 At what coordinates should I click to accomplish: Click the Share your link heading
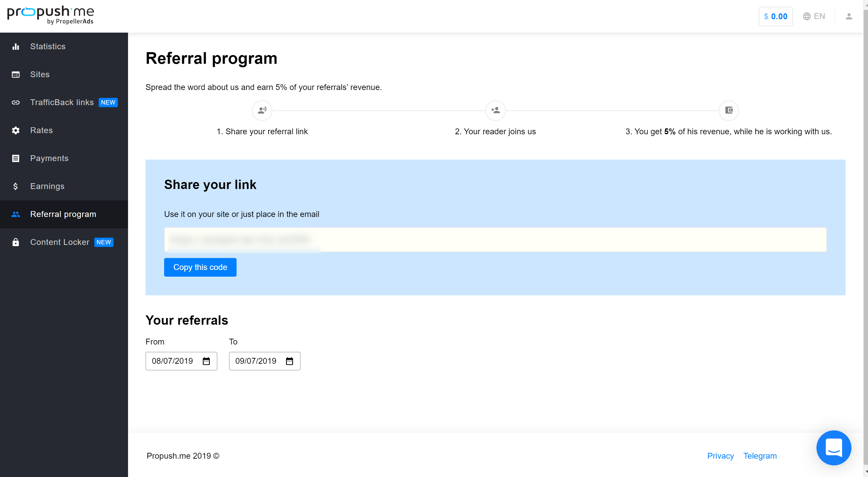pyautogui.click(x=210, y=185)
